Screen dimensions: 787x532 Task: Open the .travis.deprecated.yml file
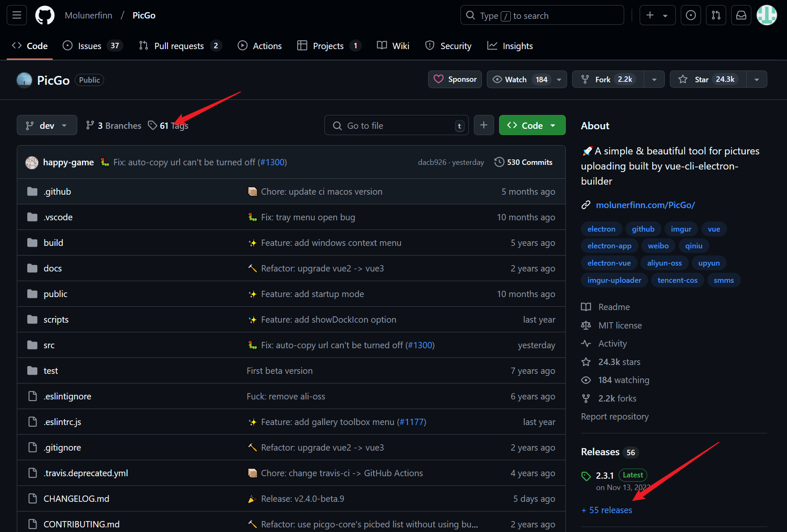pyautogui.click(x=86, y=473)
